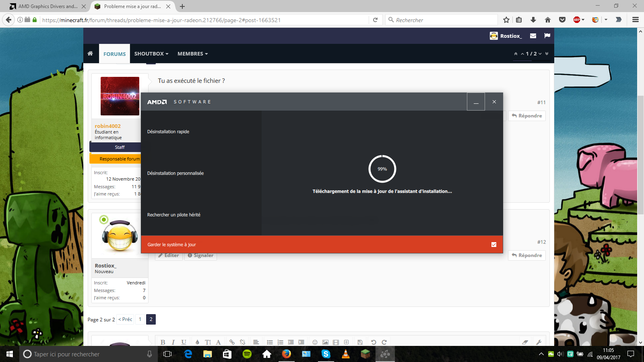The width and height of the screenshot is (644, 362).
Task: Expand the SHOUTBOX dropdown menu
Action: (x=151, y=53)
